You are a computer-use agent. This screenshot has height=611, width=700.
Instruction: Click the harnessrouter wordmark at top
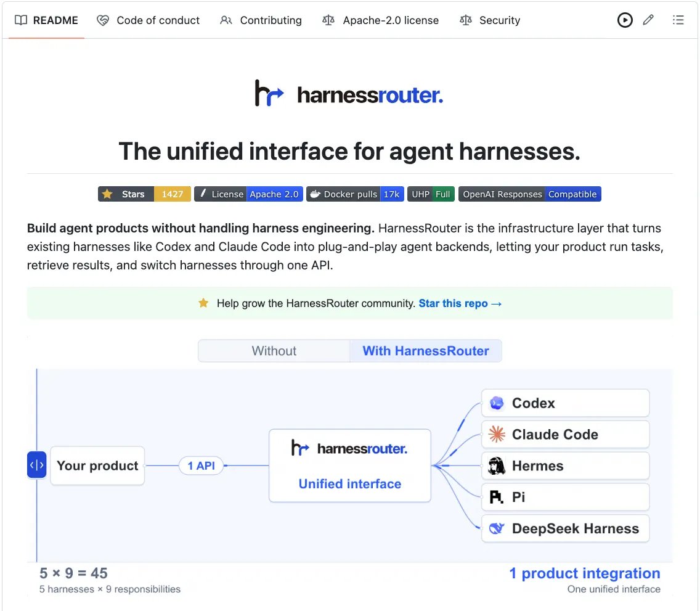point(370,95)
